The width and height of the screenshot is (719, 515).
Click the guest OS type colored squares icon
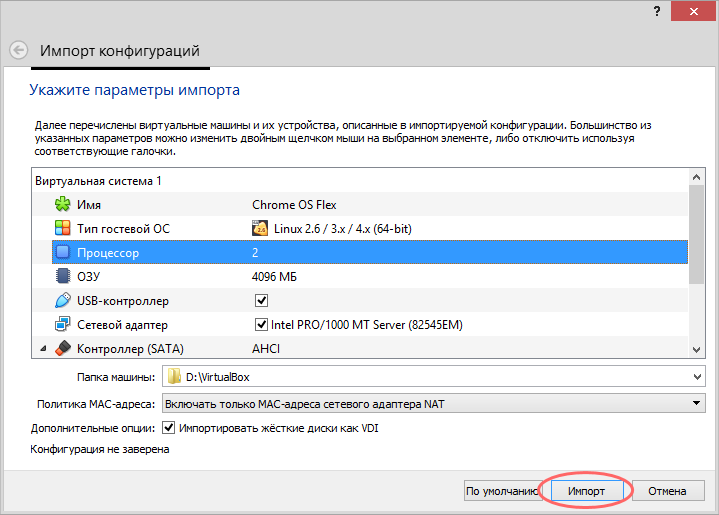63,228
